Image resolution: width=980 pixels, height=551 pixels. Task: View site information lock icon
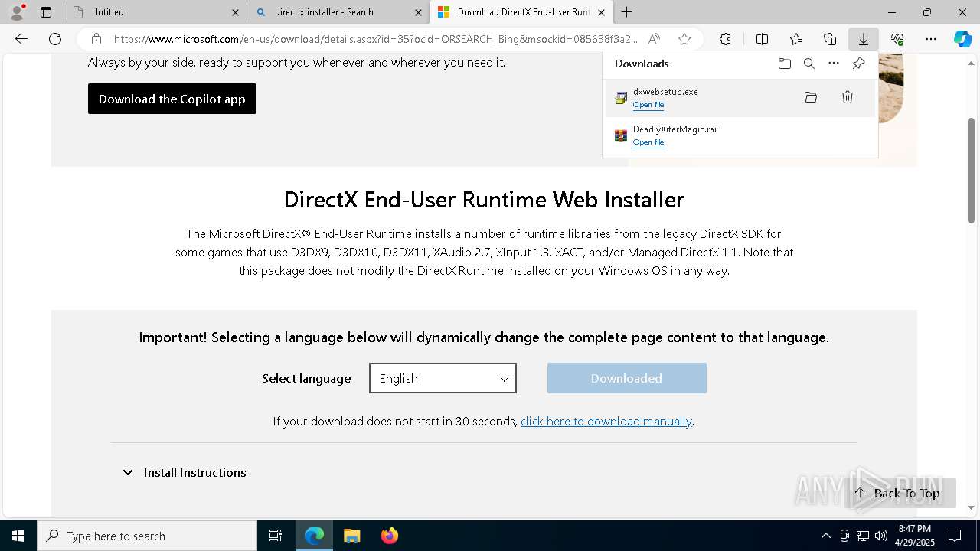point(96,39)
